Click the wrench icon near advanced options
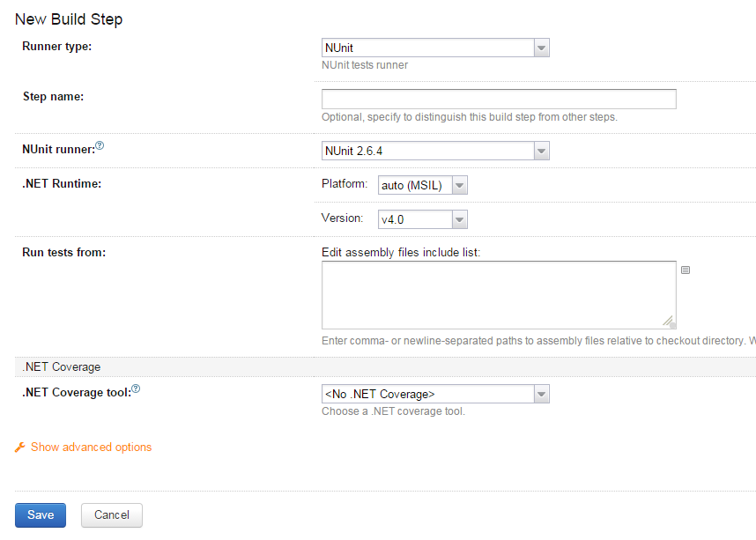The height and width of the screenshot is (540, 756). pos(19,447)
